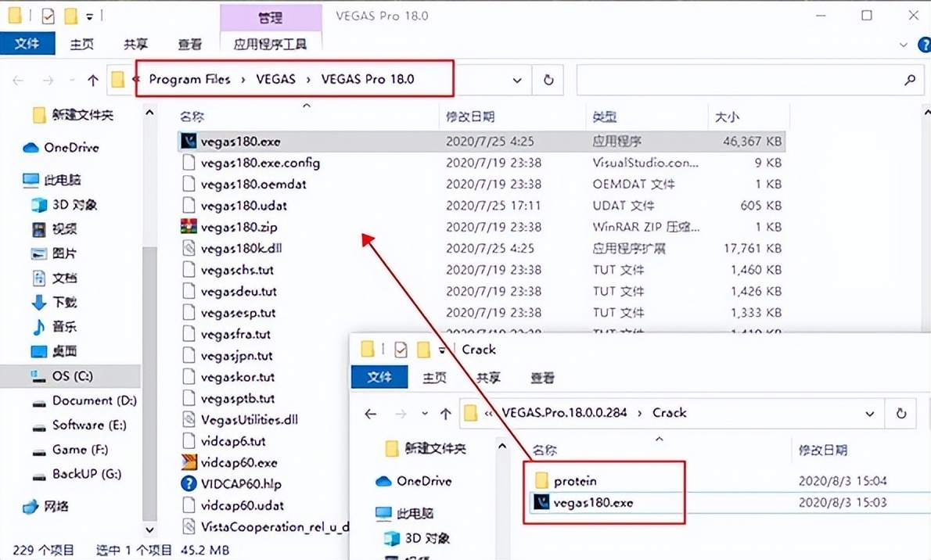Switch to 查看 tab in Crack window
This screenshot has height=560, width=931.
[x=542, y=377]
